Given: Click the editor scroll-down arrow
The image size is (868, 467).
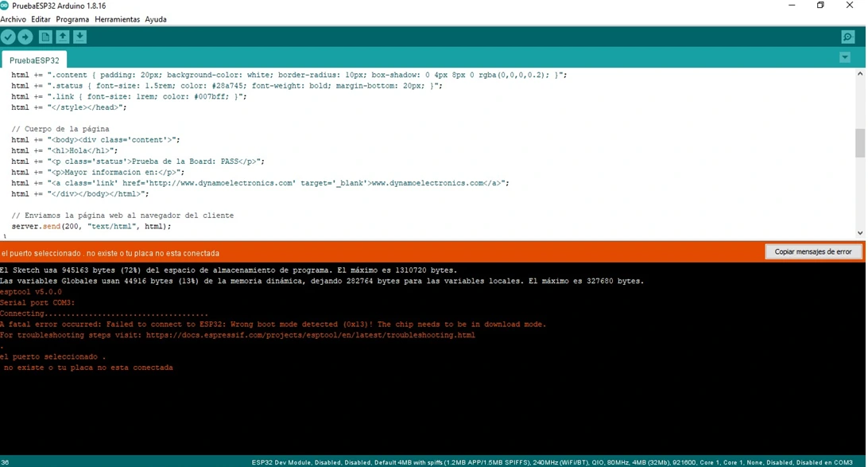Looking at the screenshot, I should [860, 233].
